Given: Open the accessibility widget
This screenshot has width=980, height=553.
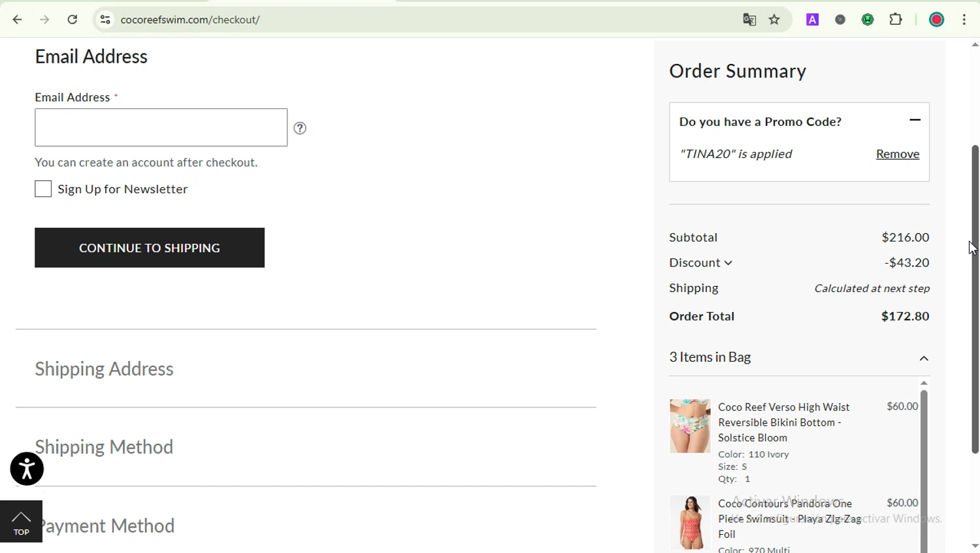Looking at the screenshot, I should click(x=27, y=469).
